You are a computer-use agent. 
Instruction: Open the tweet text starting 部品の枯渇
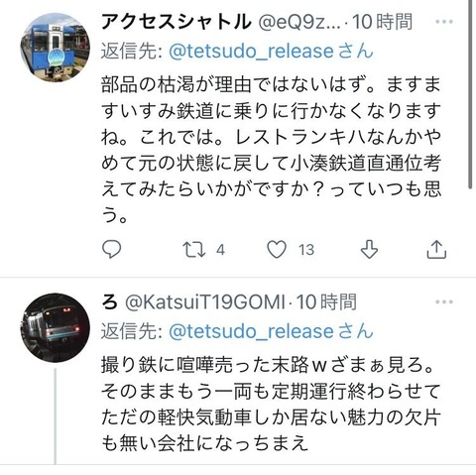click(x=271, y=150)
